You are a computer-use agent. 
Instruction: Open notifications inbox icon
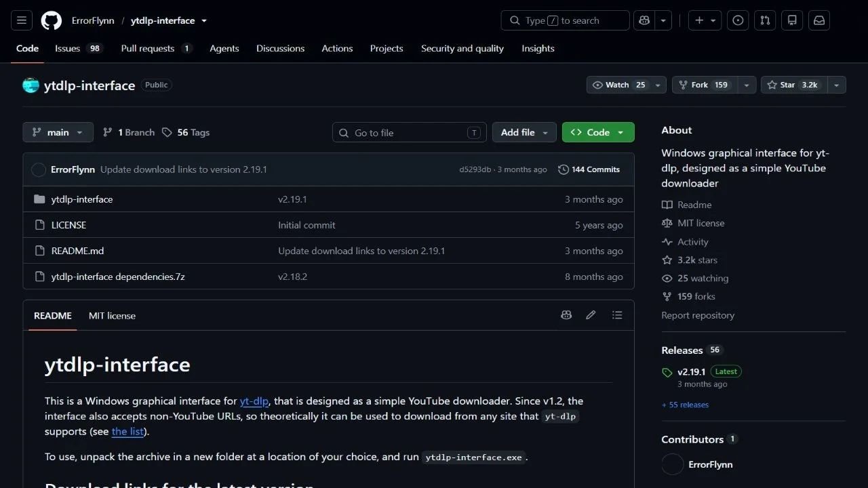(x=819, y=20)
